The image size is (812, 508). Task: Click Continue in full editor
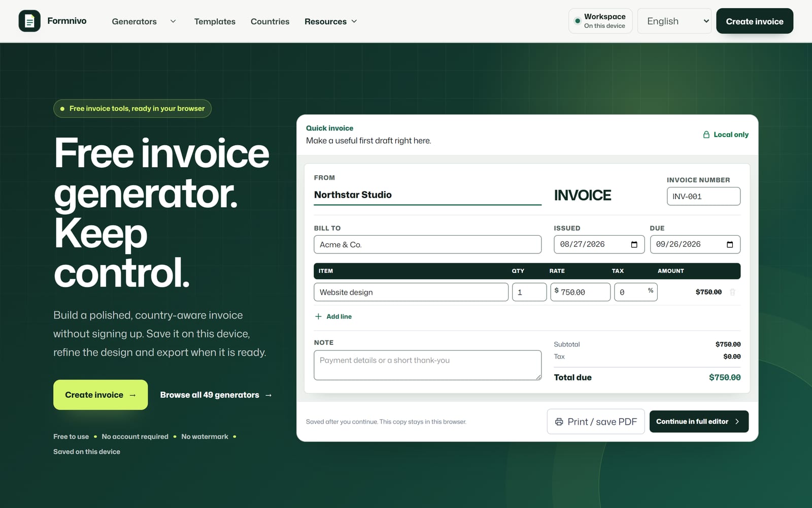pyautogui.click(x=699, y=422)
